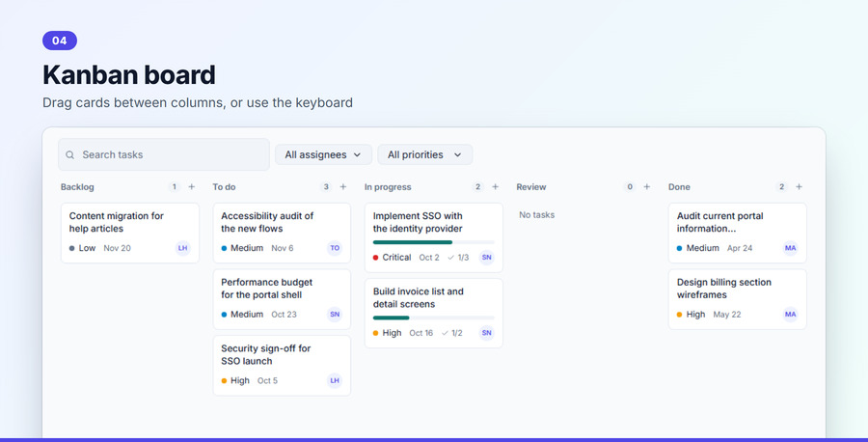Click the To do count badge
This screenshot has width=868, height=442.
[326, 187]
